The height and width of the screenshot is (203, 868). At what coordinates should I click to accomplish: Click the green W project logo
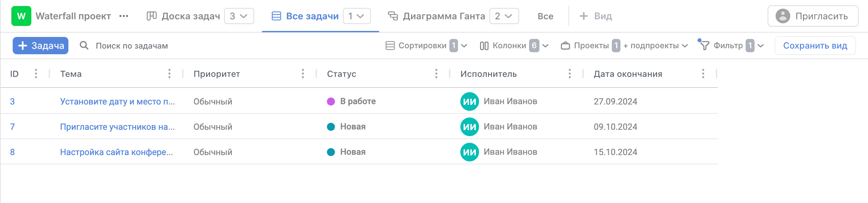click(x=21, y=16)
